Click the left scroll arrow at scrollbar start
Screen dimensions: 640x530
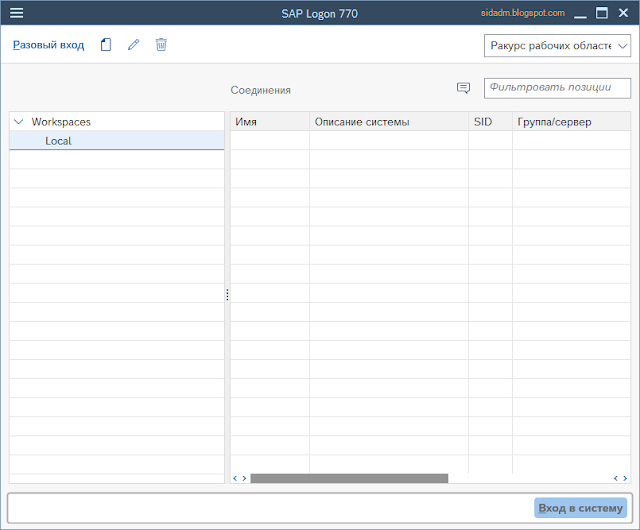click(x=235, y=478)
